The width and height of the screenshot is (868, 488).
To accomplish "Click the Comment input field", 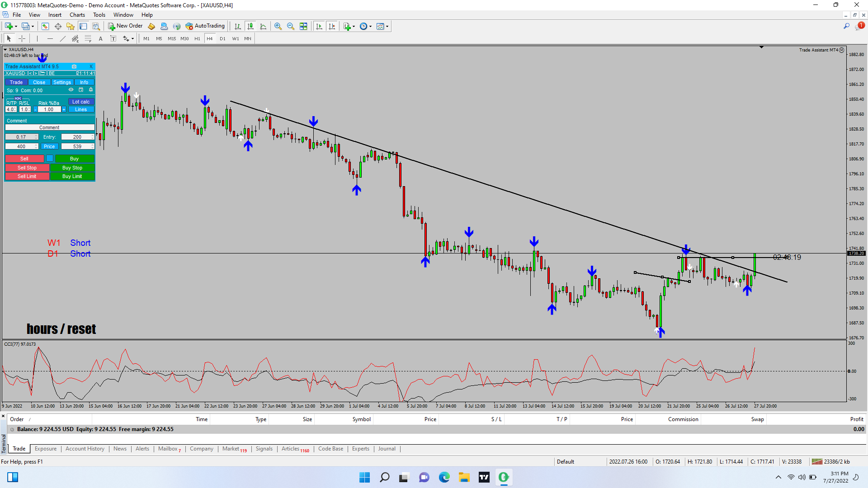I will click(49, 127).
